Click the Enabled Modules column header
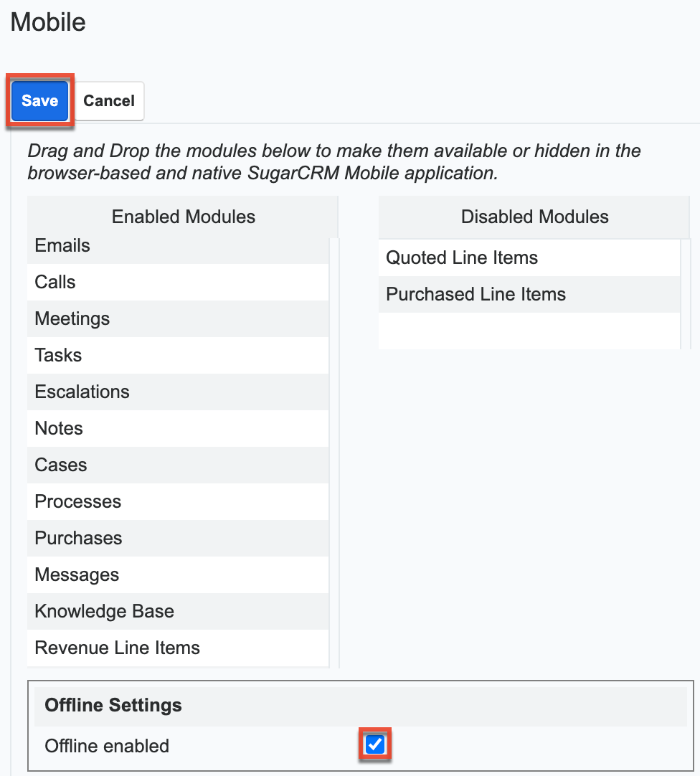 183,217
